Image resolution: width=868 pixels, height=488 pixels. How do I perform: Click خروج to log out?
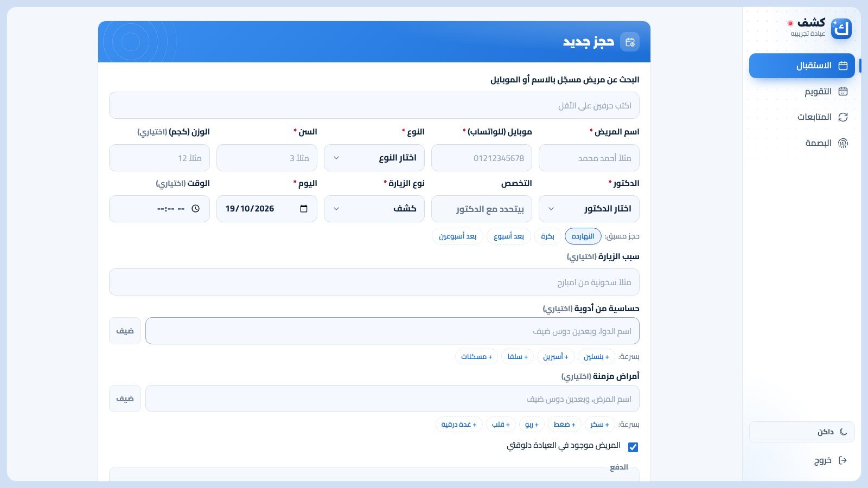pos(802,460)
